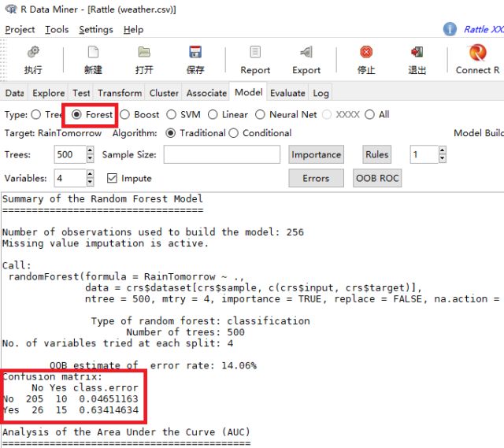The height and width of the screenshot is (448, 504).
Task: Switch to the Transform tab
Action: [119, 93]
